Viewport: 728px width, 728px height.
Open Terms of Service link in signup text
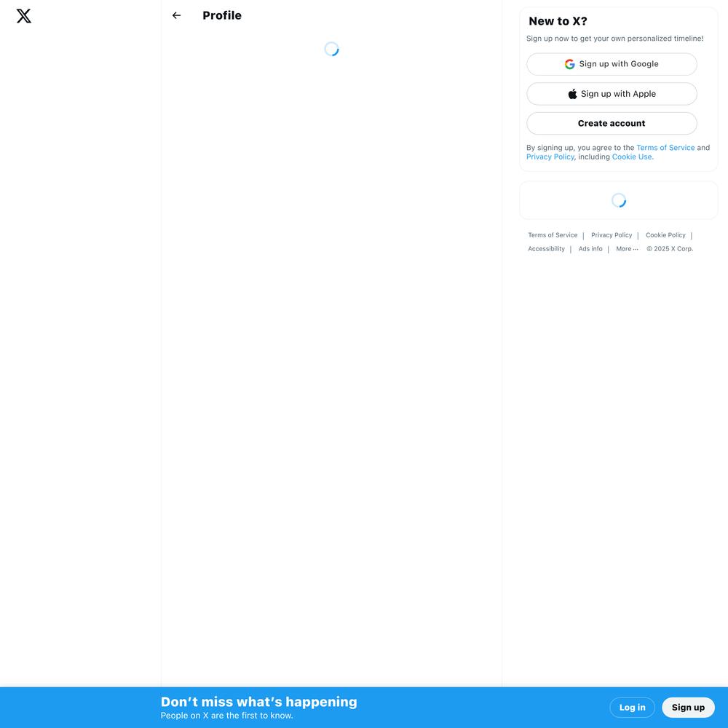pos(665,148)
